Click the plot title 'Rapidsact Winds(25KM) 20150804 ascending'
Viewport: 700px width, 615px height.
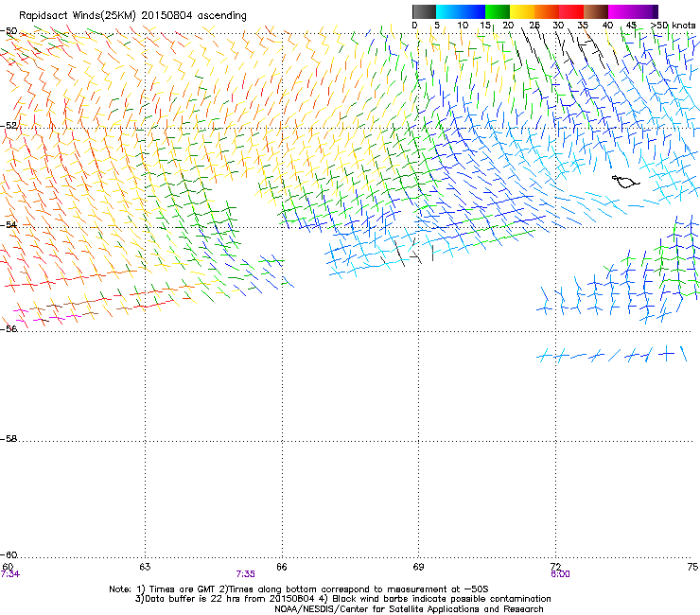pyautogui.click(x=132, y=16)
